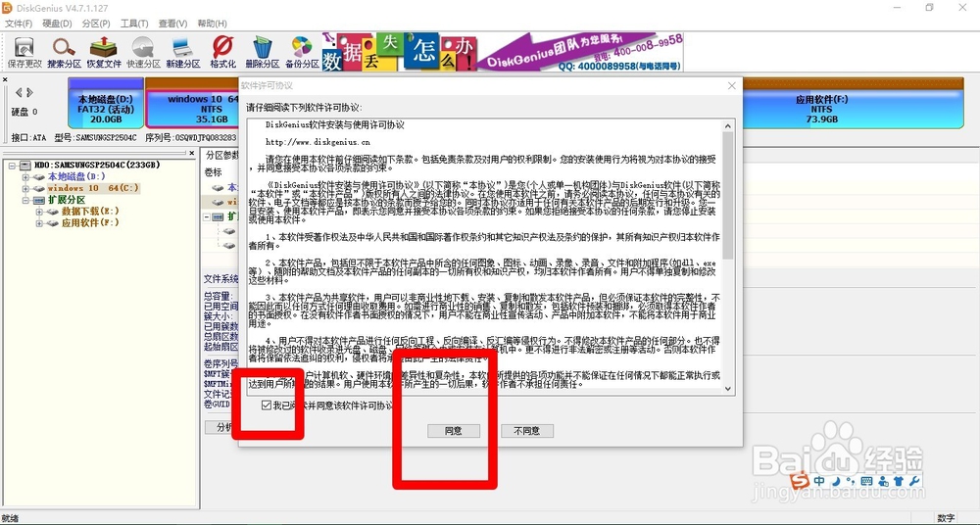Image resolution: width=980 pixels, height=525 pixels.
Task: Select HD0:SAMSUNGSP2504C(233GB) in the tree
Action: click(97, 165)
